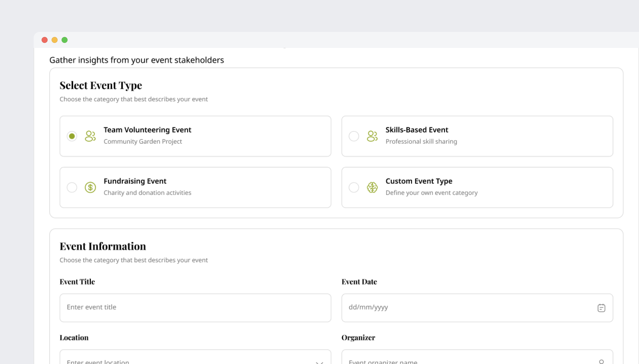
Task: Select the Skills-Based Event radio button
Action: click(x=354, y=136)
